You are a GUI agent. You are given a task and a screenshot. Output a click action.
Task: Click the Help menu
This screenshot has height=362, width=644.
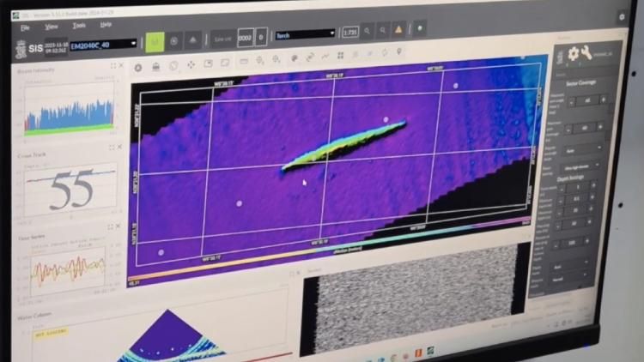coord(106,25)
